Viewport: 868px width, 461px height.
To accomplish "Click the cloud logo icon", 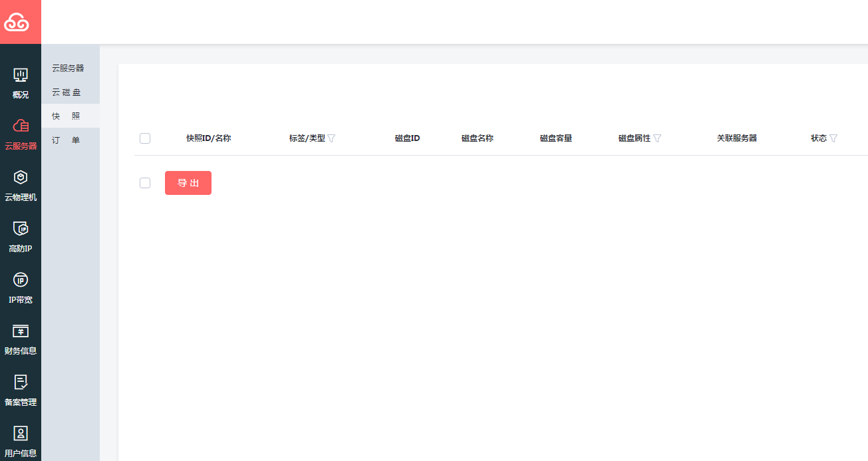I will (20, 23).
